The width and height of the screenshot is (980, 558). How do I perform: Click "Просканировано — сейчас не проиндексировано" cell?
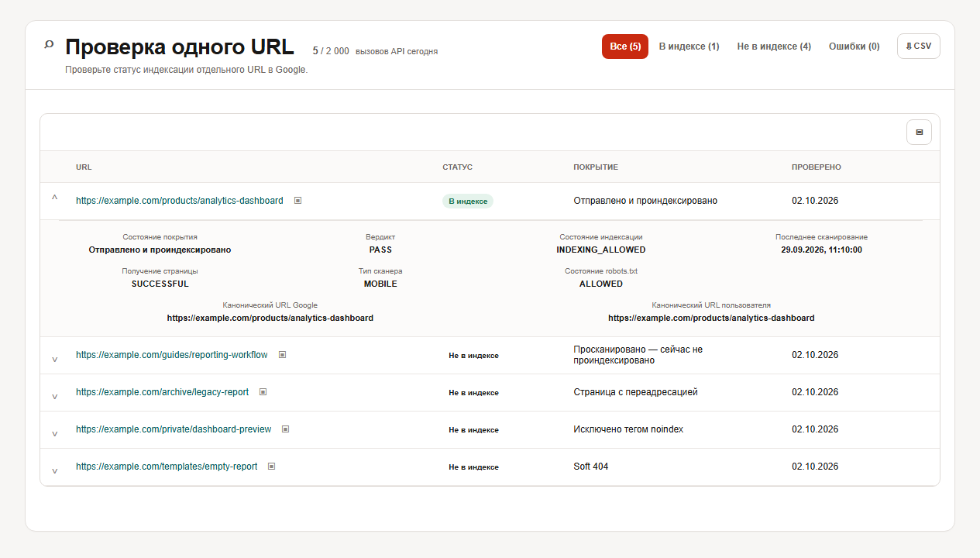click(638, 355)
